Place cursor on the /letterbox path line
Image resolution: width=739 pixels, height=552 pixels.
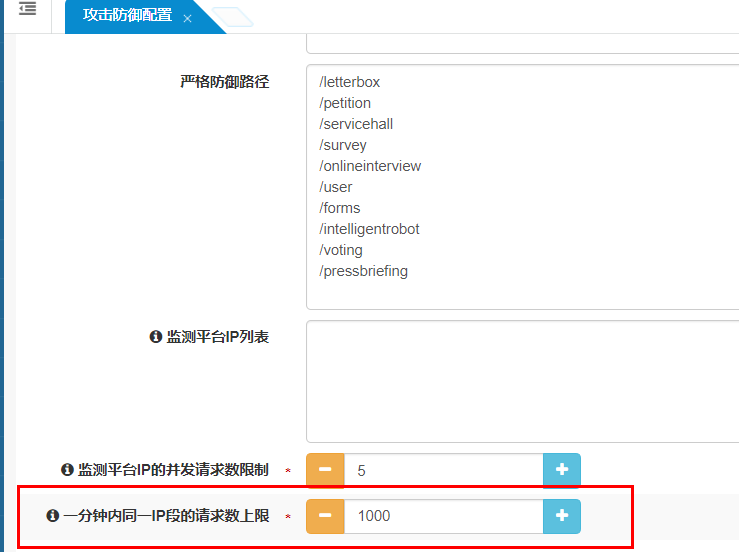point(350,82)
